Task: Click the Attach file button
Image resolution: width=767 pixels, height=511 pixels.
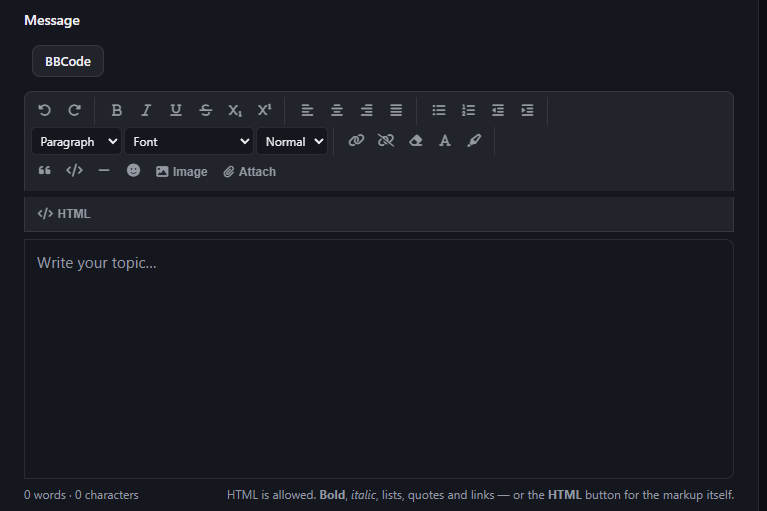Action: tap(249, 172)
